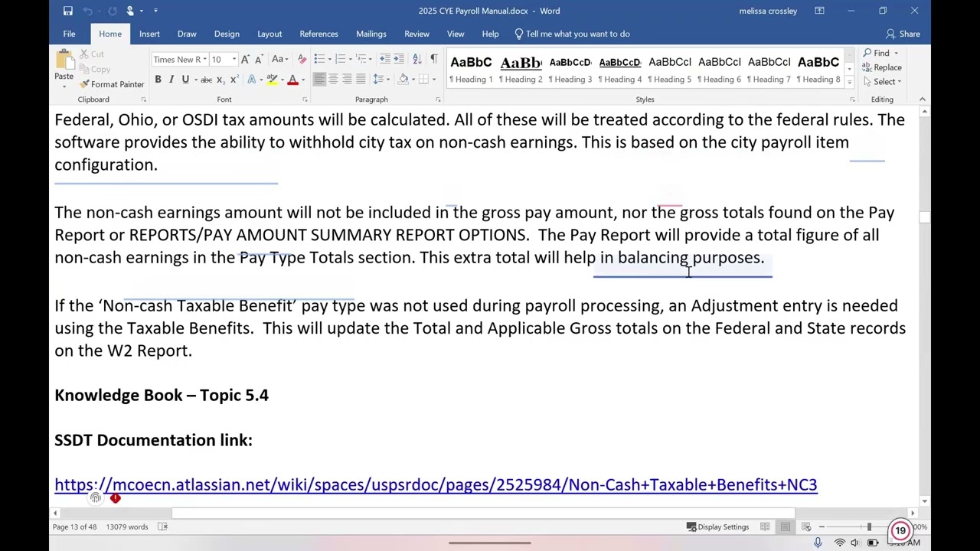Align paragraph text to the right
Viewport: 980px width, 551px height.
pyautogui.click(x=347, y=80)
